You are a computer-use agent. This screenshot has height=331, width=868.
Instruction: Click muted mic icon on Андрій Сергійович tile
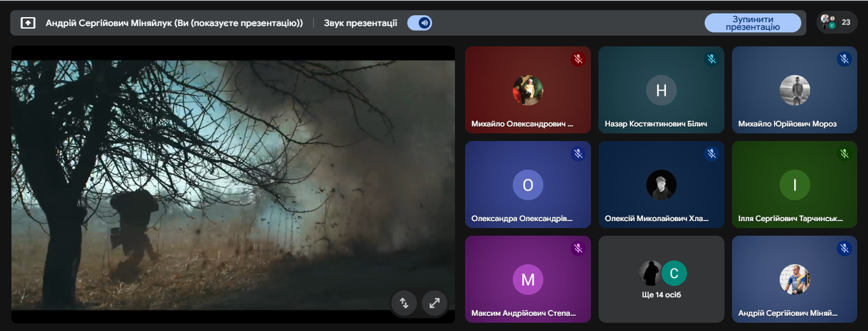pos(844,249)
